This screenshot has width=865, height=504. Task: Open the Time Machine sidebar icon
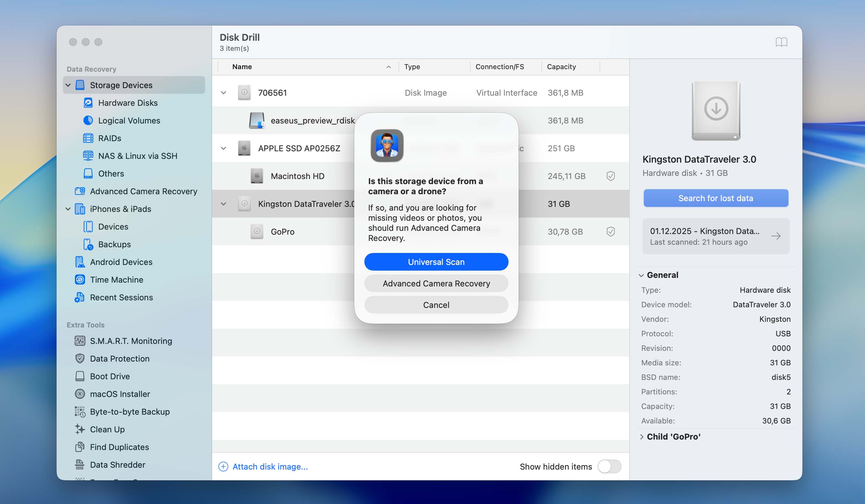coord(80,279)
